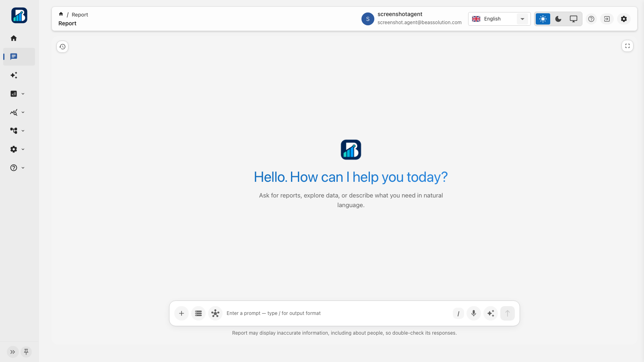This screenshot has width=644, height=362.
Task: Click the help question sidebar icon
Action: [x=14, y=168]
